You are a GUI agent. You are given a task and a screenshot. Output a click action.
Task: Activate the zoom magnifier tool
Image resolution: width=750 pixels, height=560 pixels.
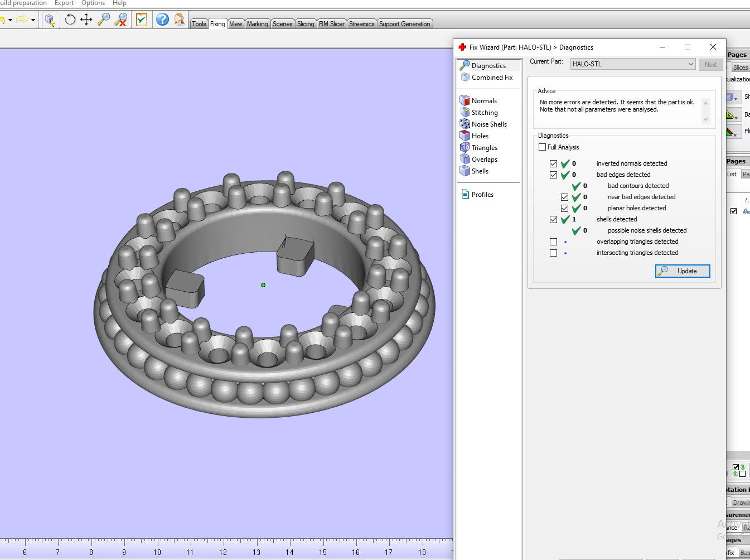pos(104,20)
